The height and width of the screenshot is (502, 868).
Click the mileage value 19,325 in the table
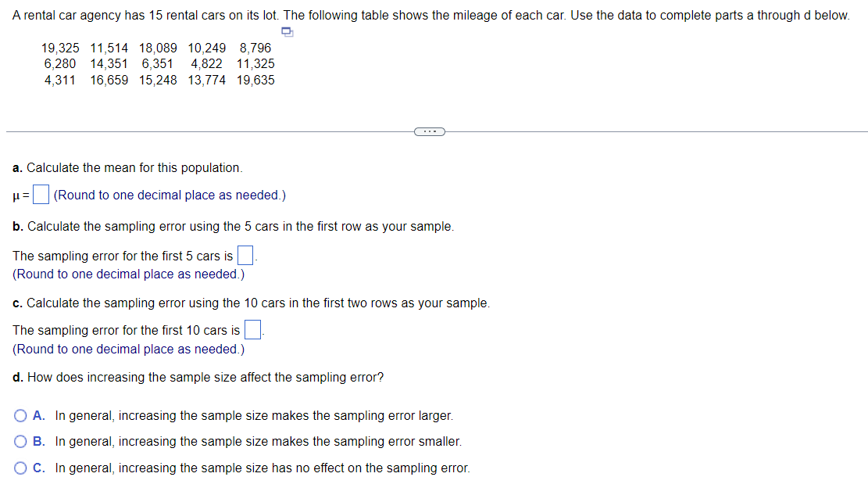point(59,48)
